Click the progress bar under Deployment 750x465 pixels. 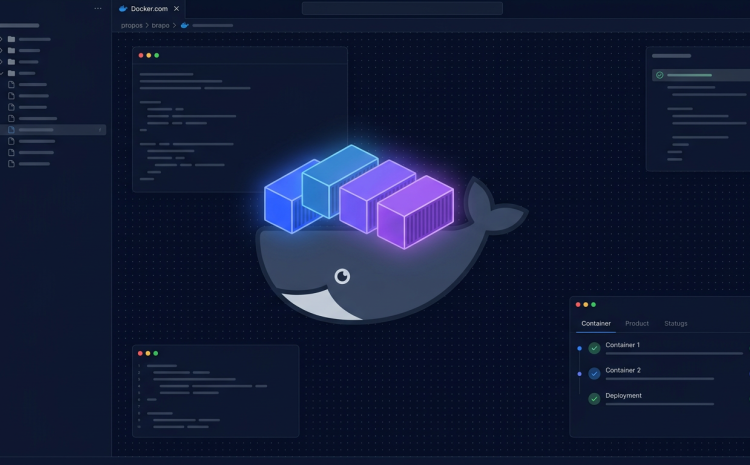coord(660,404)
